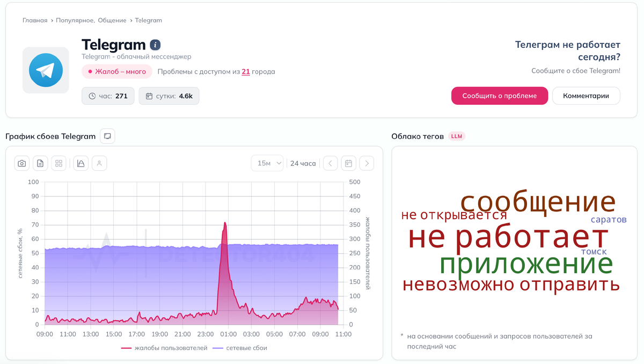
Task: Go to next period with right arrow
Action: [x=367, y=163]
